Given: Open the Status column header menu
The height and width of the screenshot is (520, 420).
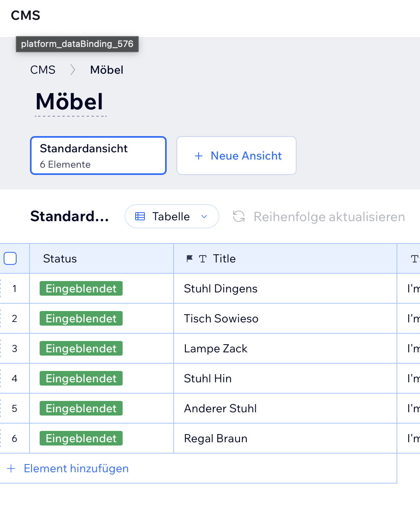Looking at the screenshot, I should (x=60, y=258).
